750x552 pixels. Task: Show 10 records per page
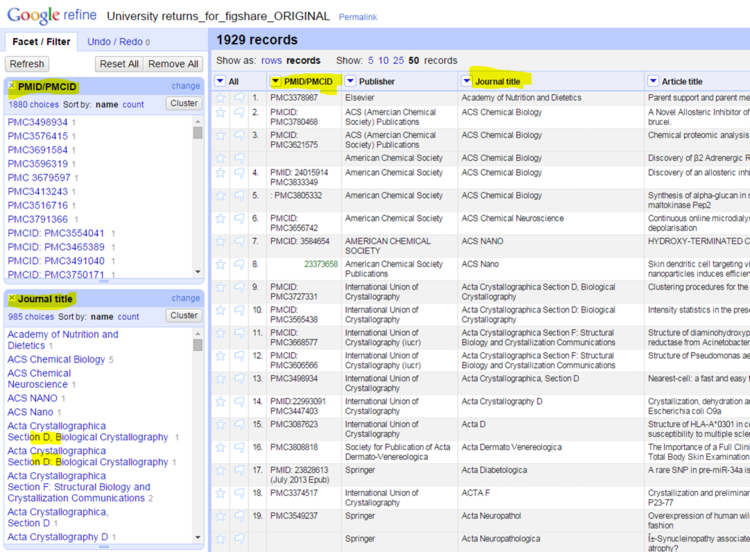[x=384, y=61]
